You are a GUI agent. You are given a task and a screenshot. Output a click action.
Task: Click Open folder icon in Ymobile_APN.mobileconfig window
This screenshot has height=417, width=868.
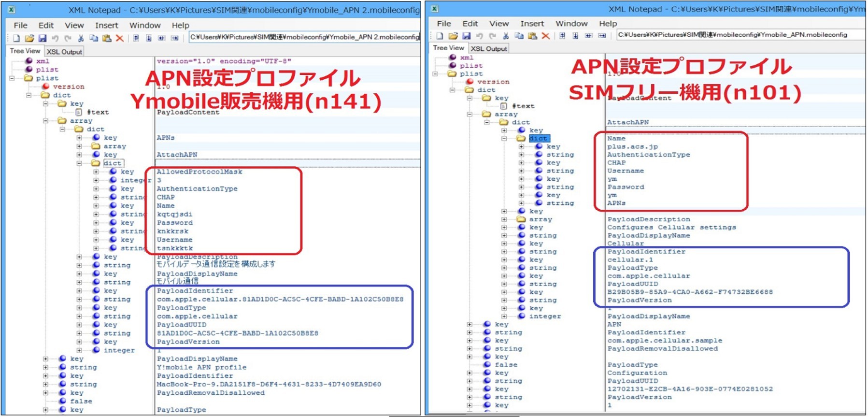click(x=453, y=36)
